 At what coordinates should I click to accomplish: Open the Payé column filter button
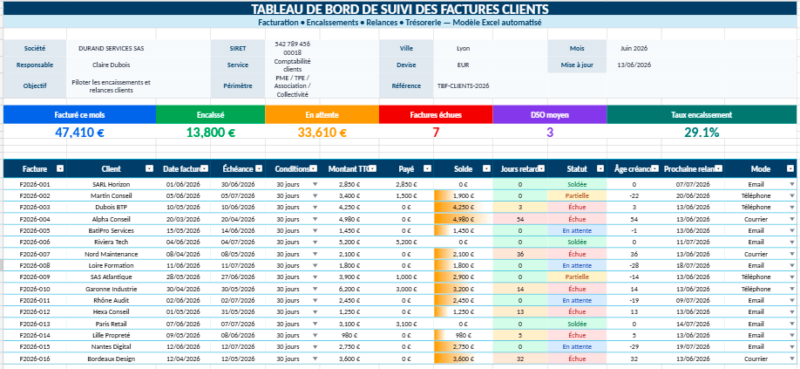pos(427,168)
